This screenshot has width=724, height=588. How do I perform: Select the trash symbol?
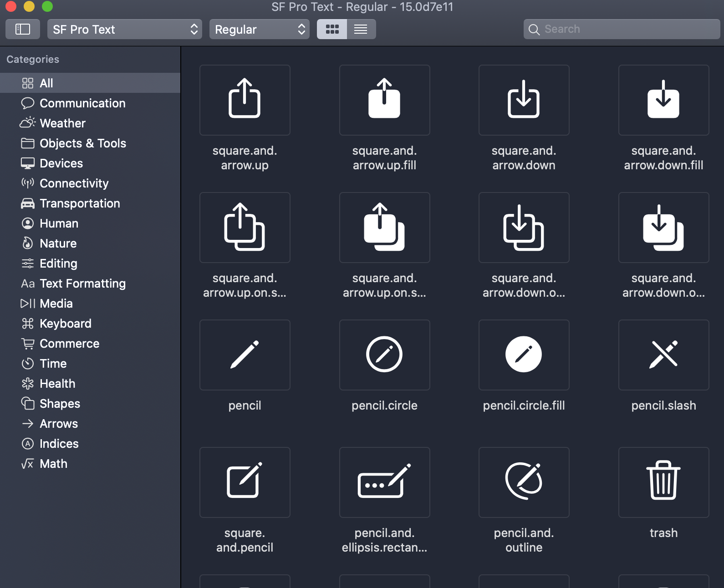pyautogui.click(x=664, y=482)
